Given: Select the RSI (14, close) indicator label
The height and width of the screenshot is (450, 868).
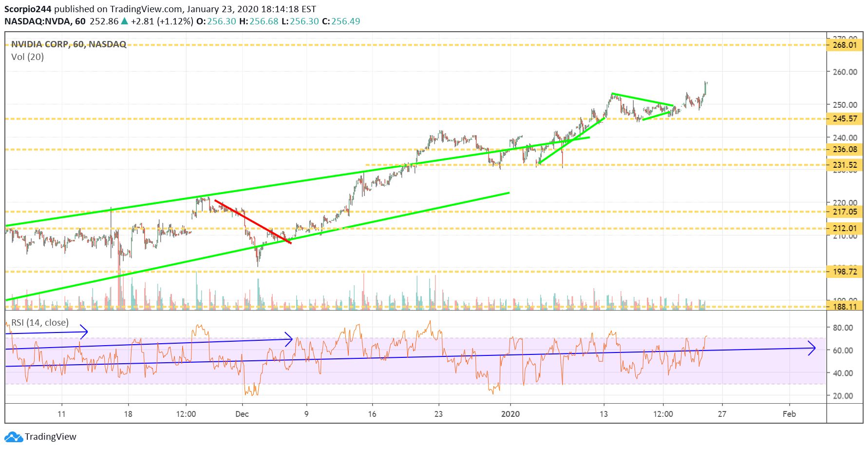Looking at the screenshot, I should 40,323.
